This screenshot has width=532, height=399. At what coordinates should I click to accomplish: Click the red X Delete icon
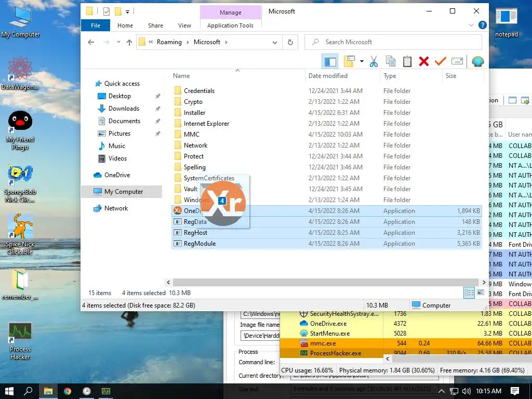coord(424,61)
